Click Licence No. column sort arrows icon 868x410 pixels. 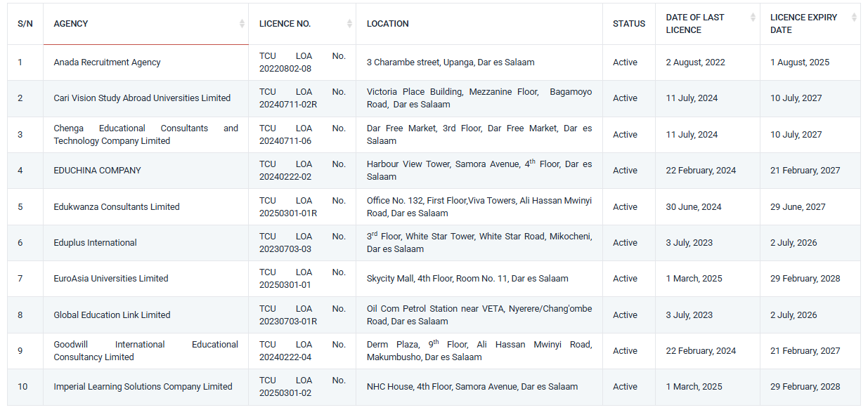pyautogui.click(x=349, y=24)
